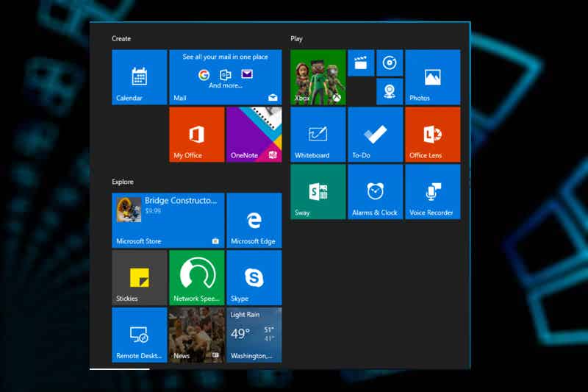Launch the Microsoft Edge tile
Screen dimensions: 588x392
254,221
